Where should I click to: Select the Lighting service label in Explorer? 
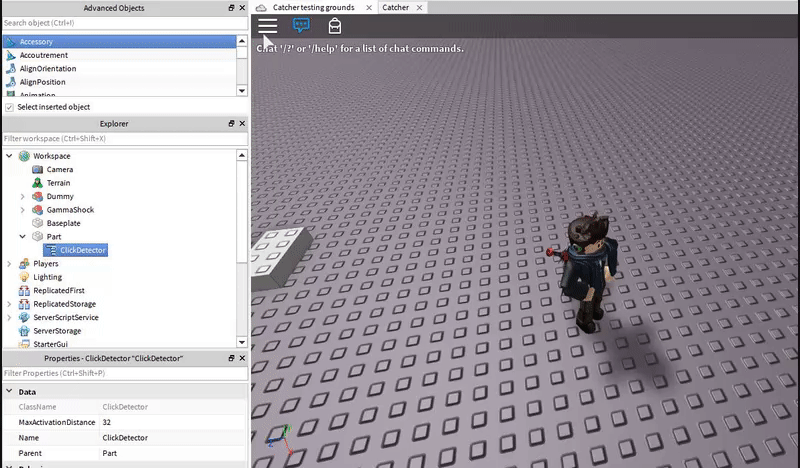(47, 277)
